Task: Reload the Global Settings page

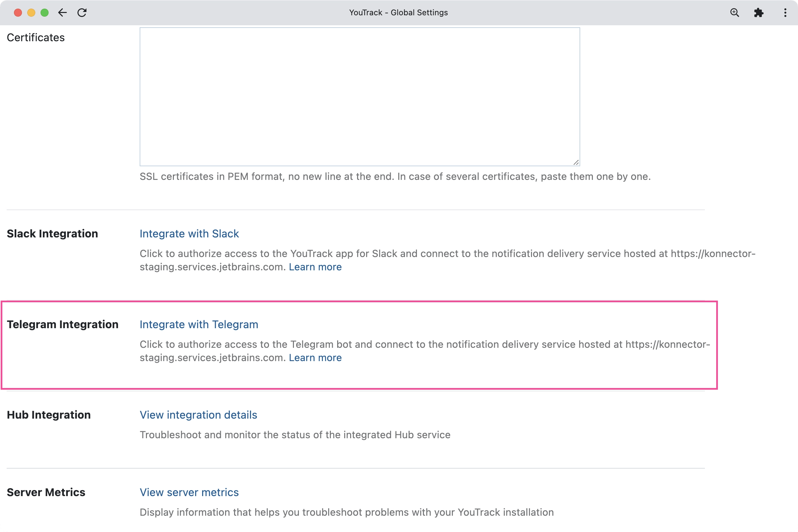Action: click(82, 13)
